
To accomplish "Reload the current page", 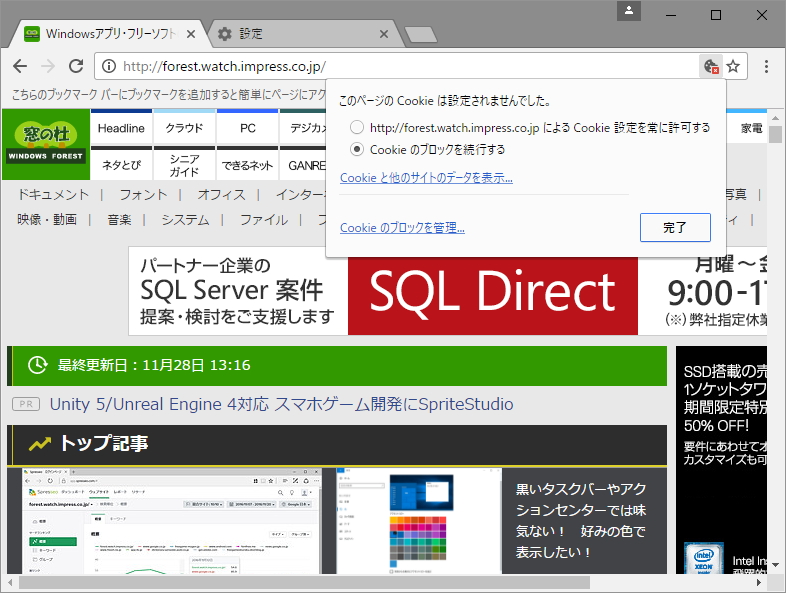I will coord(76,66).
